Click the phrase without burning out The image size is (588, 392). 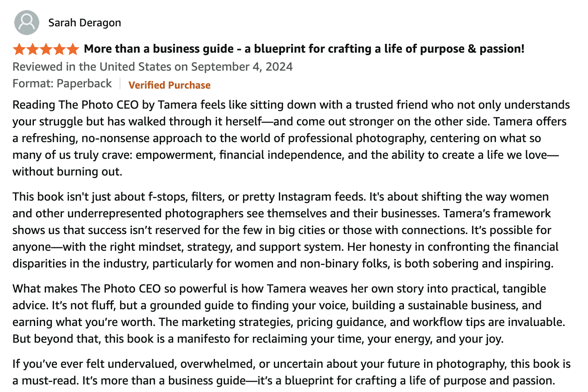[x=67, y=172]
